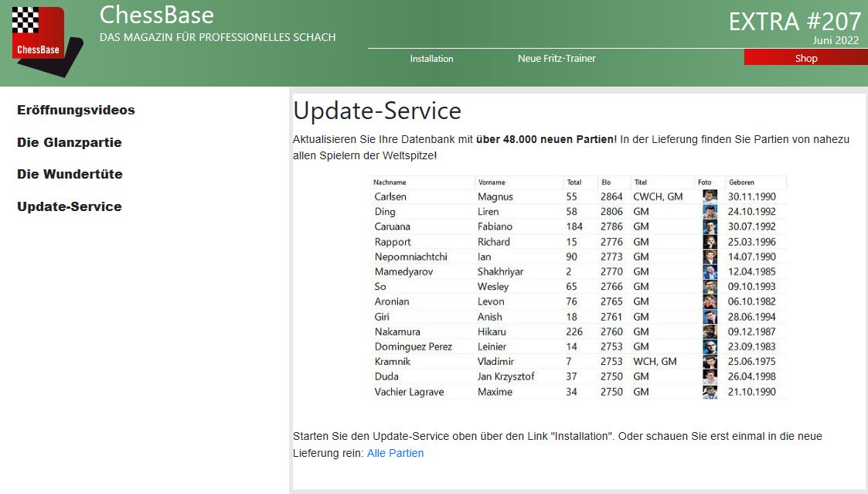Click the Nachname column header
The image size is (868, 494).
[390, 182]
